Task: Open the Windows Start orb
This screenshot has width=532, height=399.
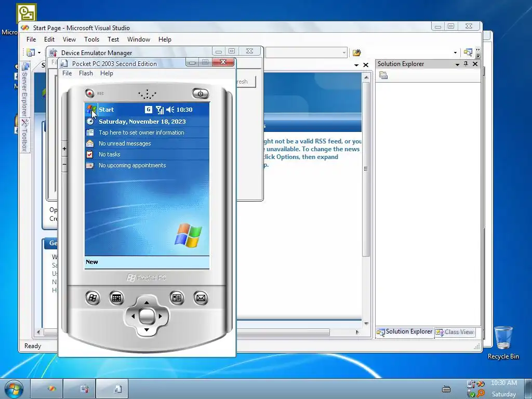Action: coord(14,389)
